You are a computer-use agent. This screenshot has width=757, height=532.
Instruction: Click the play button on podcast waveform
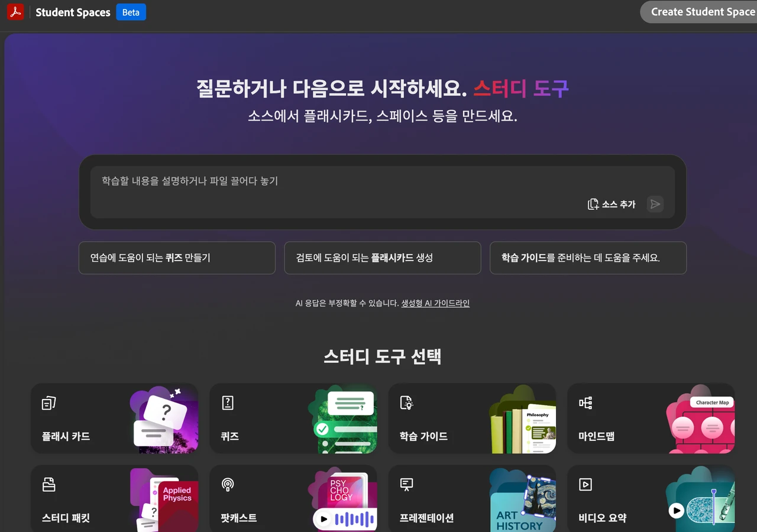tap(323, 520)
